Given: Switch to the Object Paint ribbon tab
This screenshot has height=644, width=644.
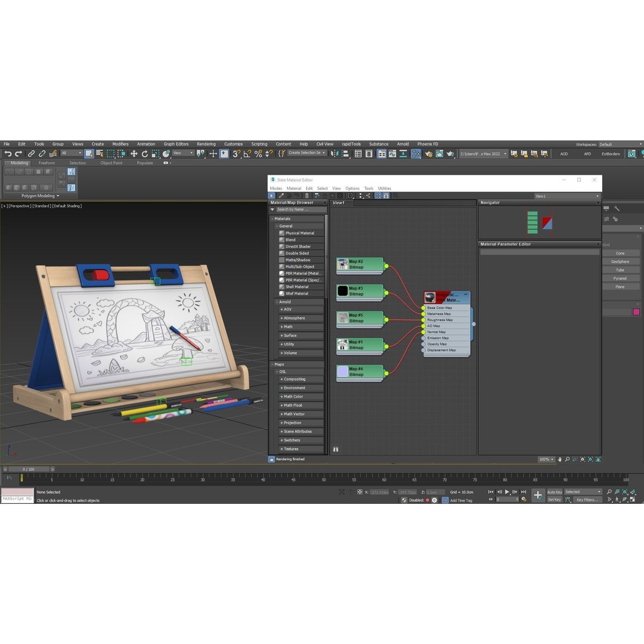Looking at the screenshot, I should click(112, 163).
